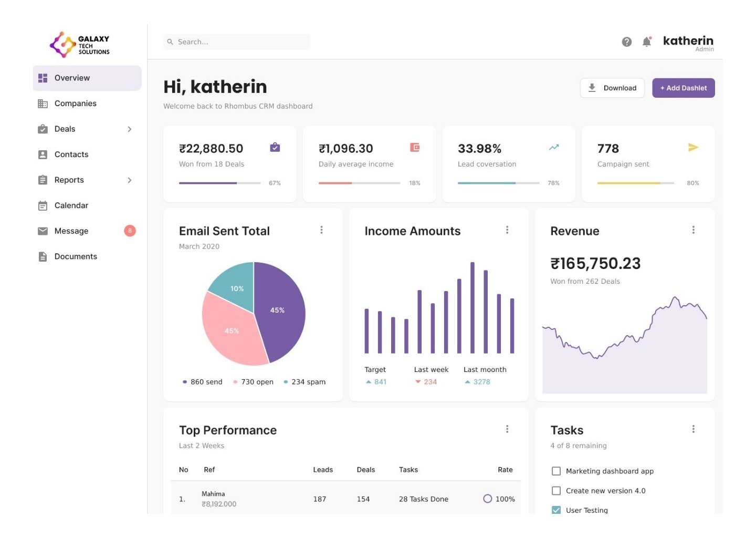Click the paper plane icon on Campaign sent
Screen dimensions: 756x538
coord(693,148)
